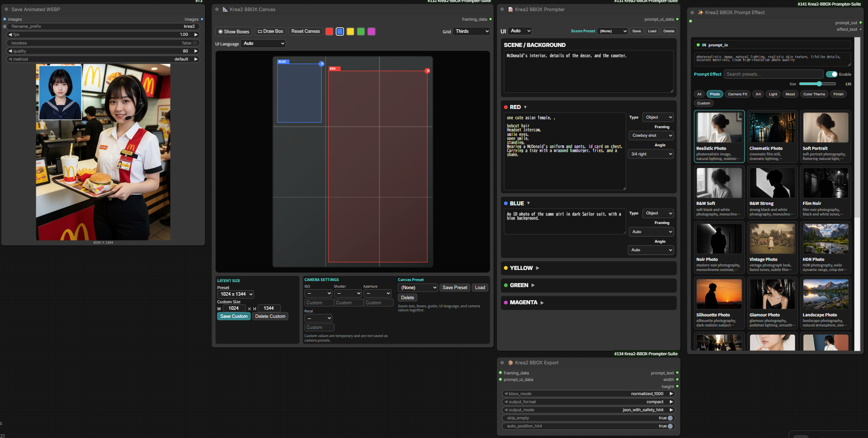
Task: Open the Scene Preset dropdown
Action: (613, 31)
